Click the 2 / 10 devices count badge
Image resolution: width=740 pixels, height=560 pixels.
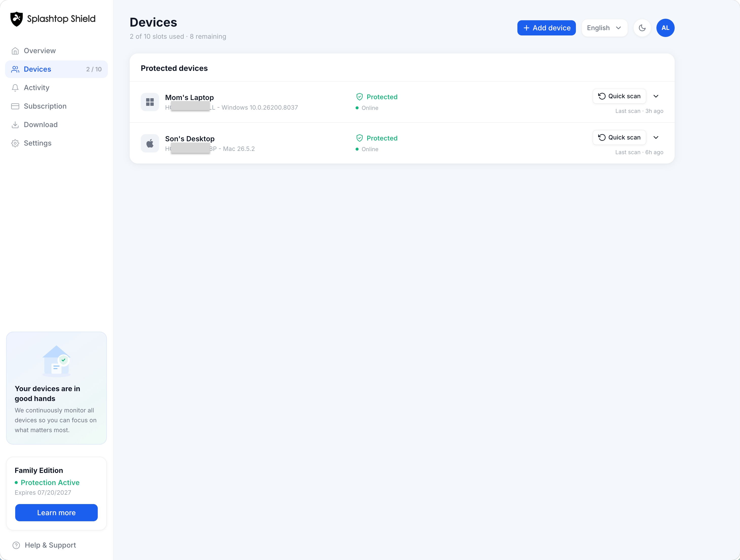tap(94, 69)
